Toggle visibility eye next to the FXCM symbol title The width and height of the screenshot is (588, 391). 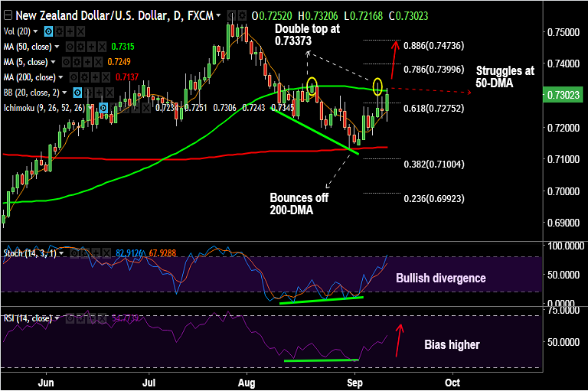(231, 16)
